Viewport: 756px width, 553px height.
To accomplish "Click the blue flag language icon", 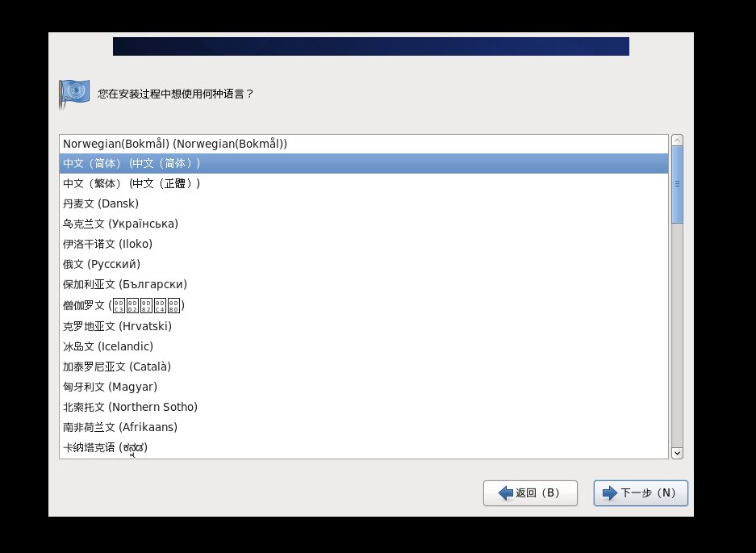I will coord(74,94).
